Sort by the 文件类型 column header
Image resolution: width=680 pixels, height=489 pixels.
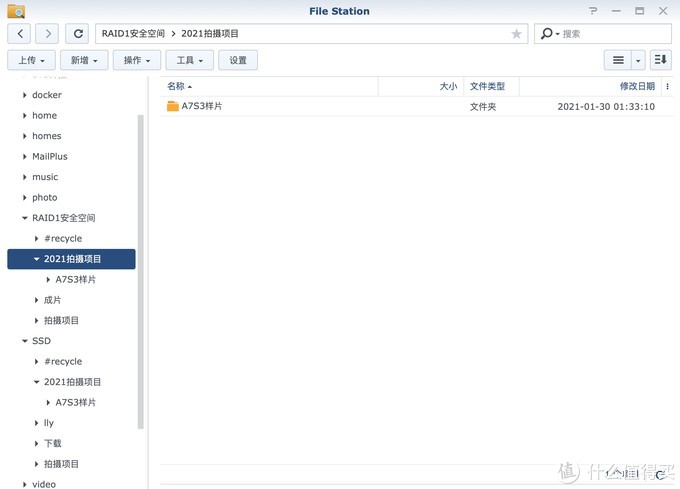click(x=491, y=86)
